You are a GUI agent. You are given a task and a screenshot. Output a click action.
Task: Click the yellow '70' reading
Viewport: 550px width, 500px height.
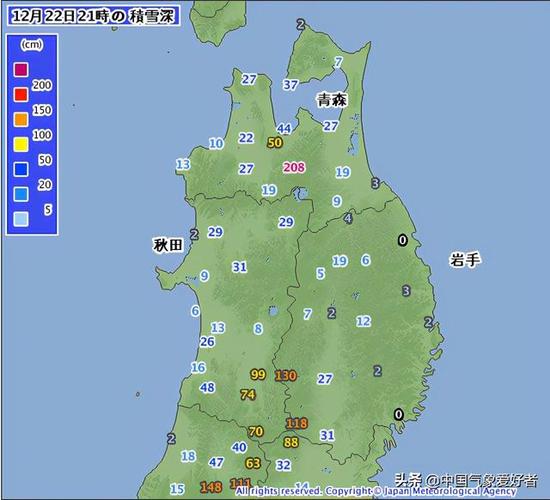256,431
